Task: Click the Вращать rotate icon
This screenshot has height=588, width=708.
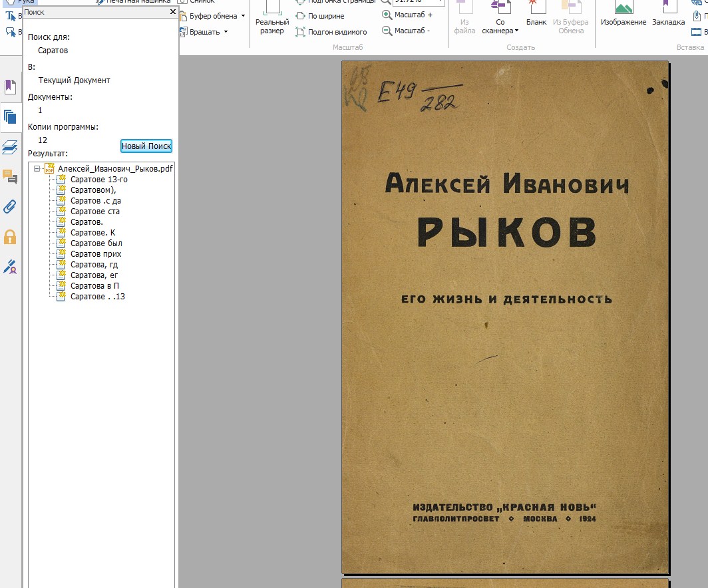Action: click(184, 32)
